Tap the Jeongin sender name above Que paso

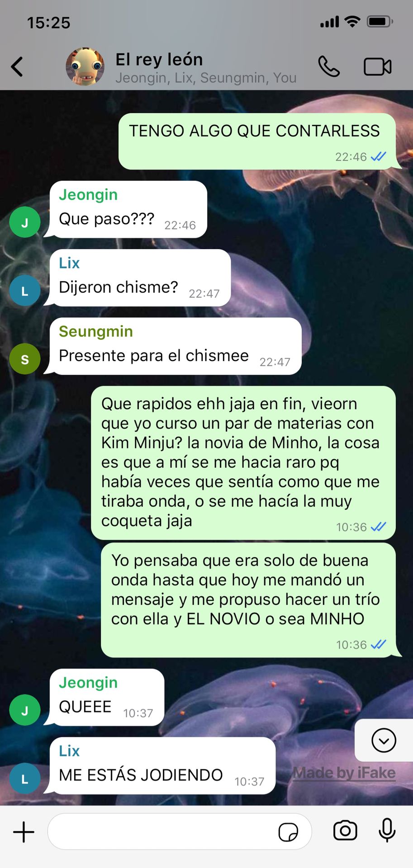click(88, 194)
